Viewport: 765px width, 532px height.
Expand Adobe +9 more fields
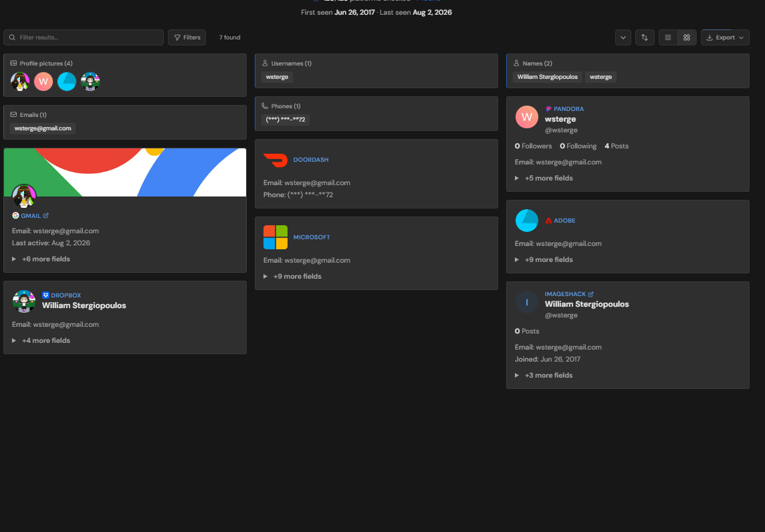click(x=544, y=259)
